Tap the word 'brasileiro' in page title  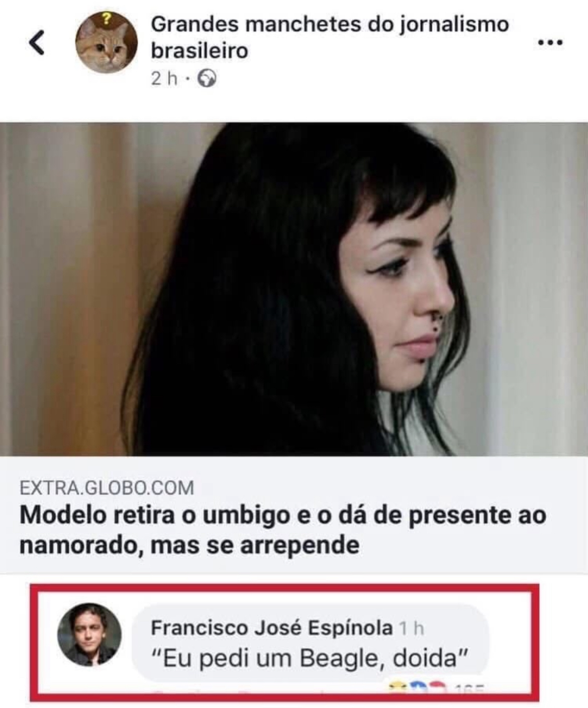pos(200,51)
